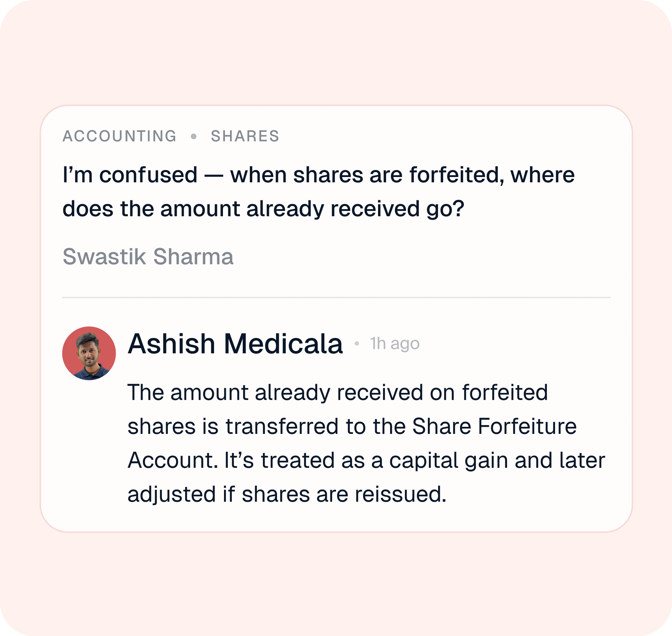This screenshot has width=672, height=636.
Task: View asker Swastik Sharma's profile
Action: coord(148,257)
